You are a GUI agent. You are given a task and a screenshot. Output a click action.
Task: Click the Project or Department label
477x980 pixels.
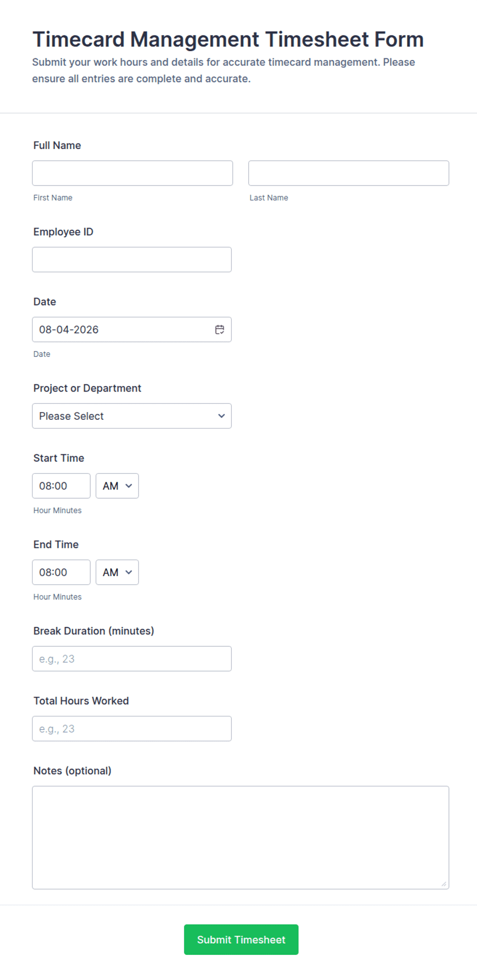(87, 389)
